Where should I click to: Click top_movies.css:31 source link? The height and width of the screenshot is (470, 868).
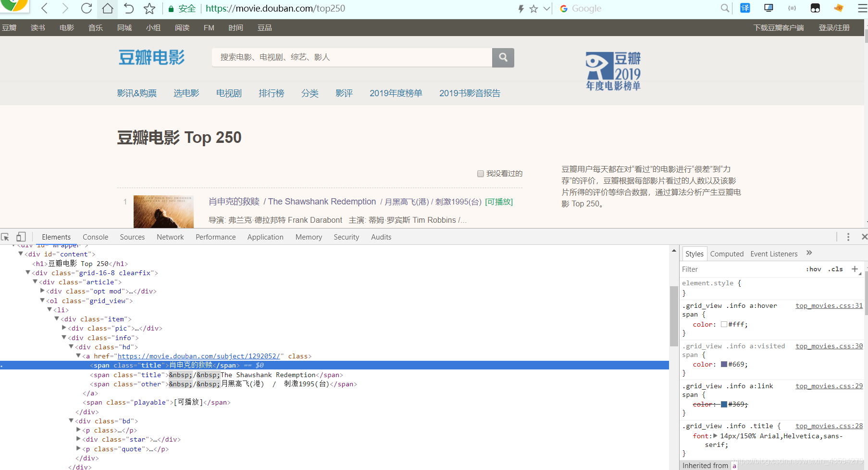click(x=829, y=305)
